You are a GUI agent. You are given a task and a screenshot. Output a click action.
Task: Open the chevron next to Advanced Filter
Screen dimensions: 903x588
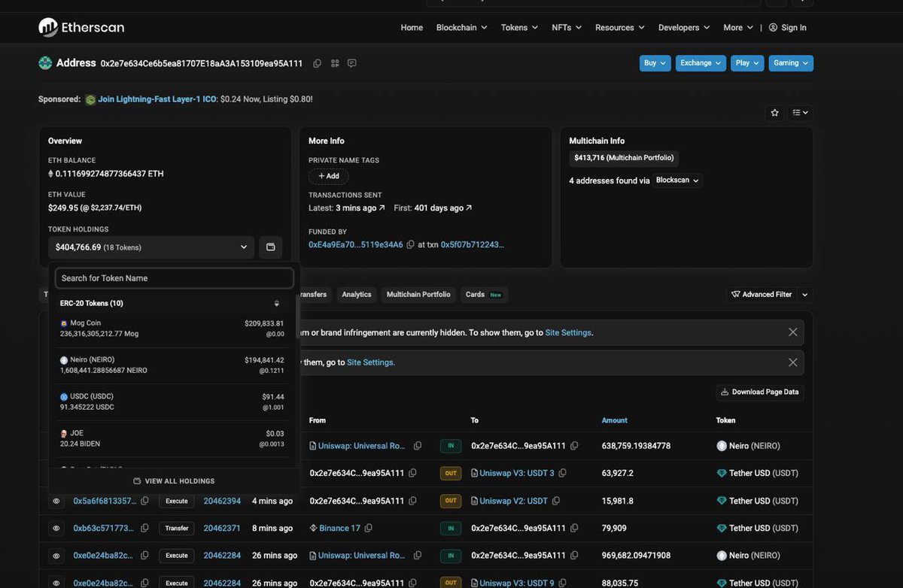[805, 295]
